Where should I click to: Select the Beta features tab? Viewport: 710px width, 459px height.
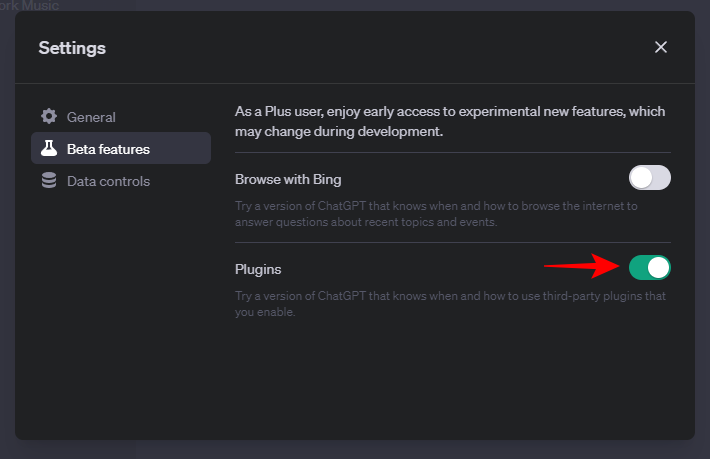[108, 149]
